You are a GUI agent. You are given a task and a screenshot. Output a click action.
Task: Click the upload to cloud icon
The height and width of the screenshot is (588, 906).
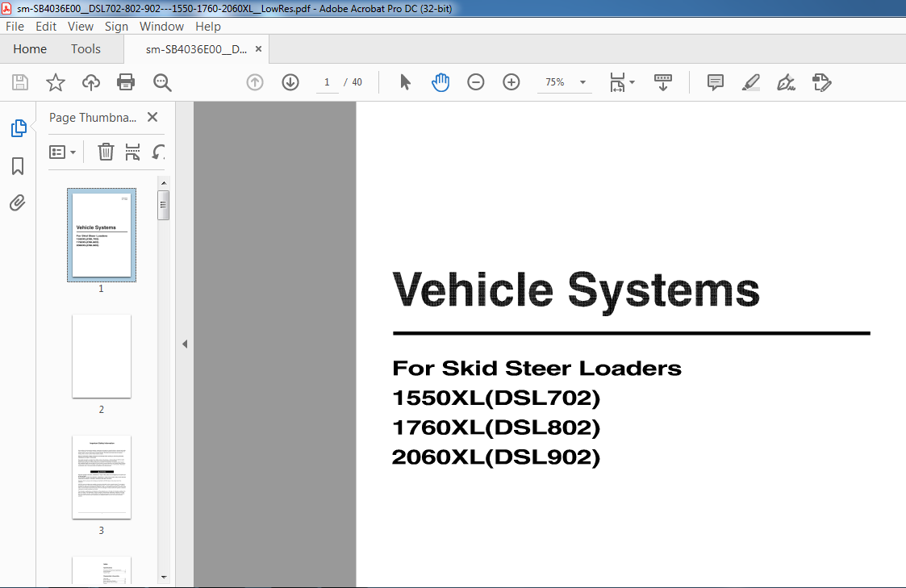[x=90, y=82]
